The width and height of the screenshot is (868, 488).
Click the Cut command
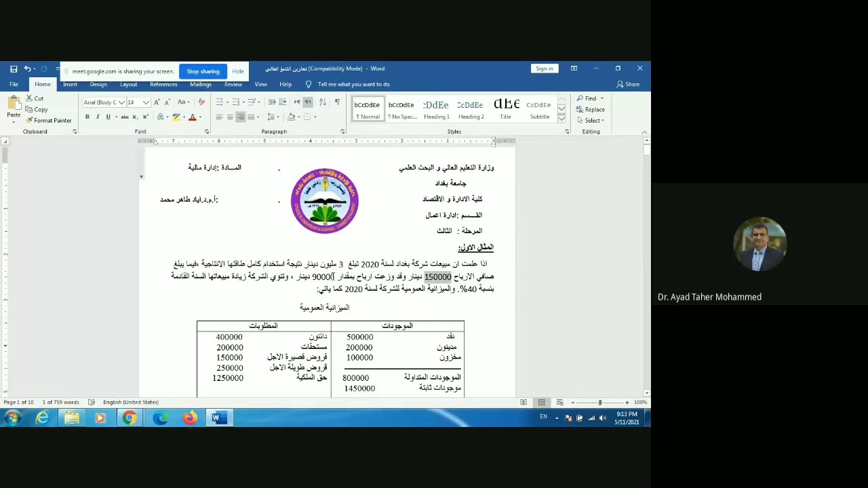point(35,99)
